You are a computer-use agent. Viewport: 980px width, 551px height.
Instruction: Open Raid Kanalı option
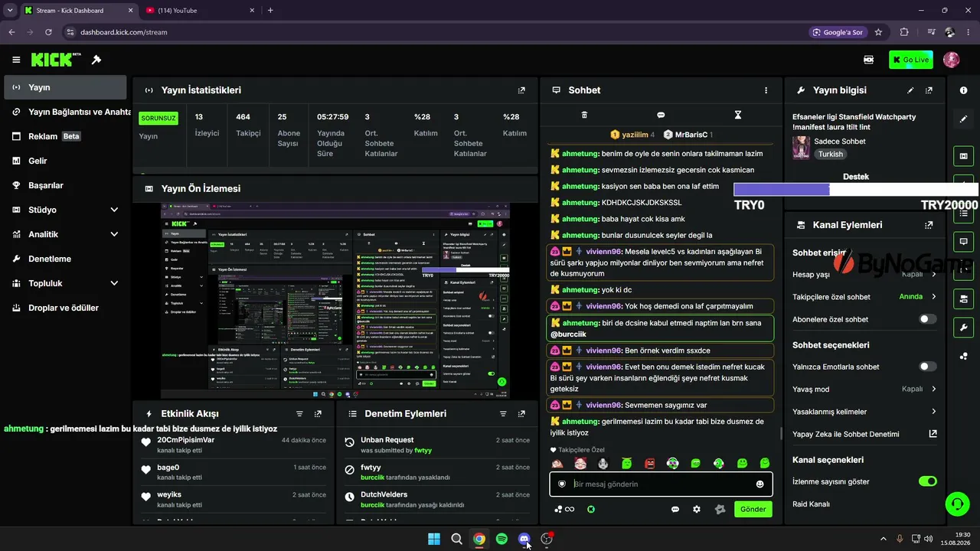pos(811,504)
